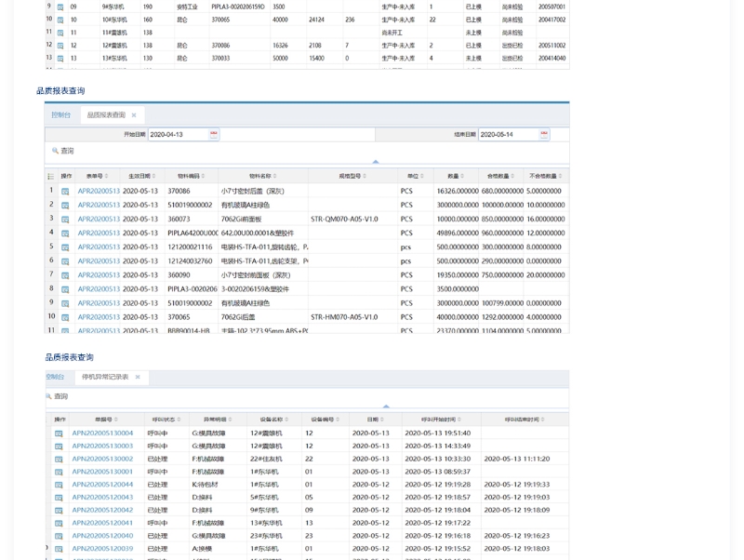This screenshot has height=560, width=744.
Task: Open the APR20200513 link in 360073 row
Action: coord(99,220)
